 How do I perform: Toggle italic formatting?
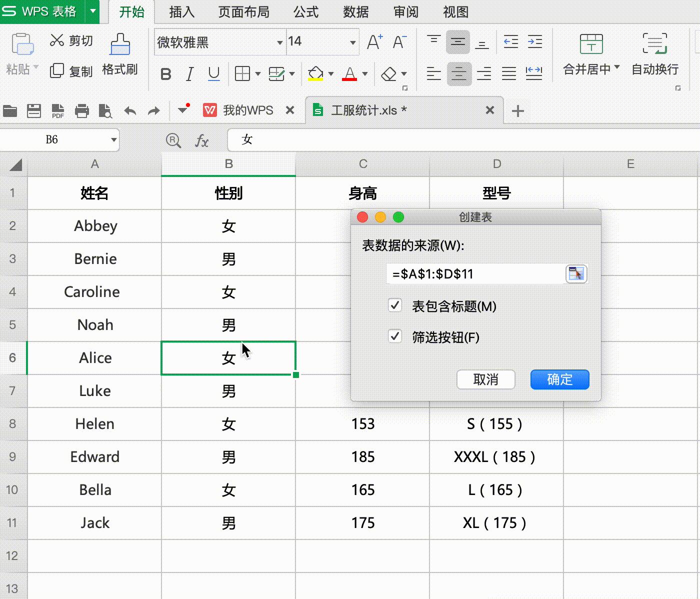pos(189,73)
